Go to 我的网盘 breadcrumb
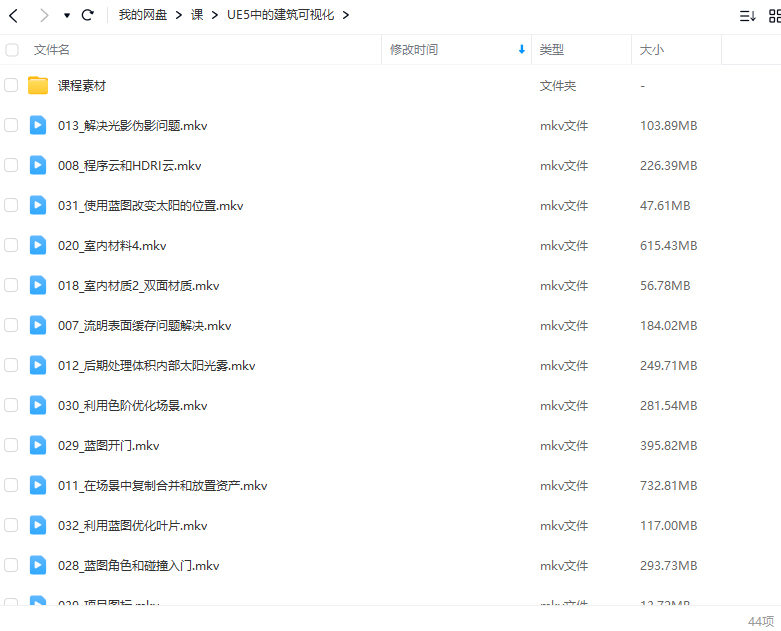781x631 pixels. [143, 15]
